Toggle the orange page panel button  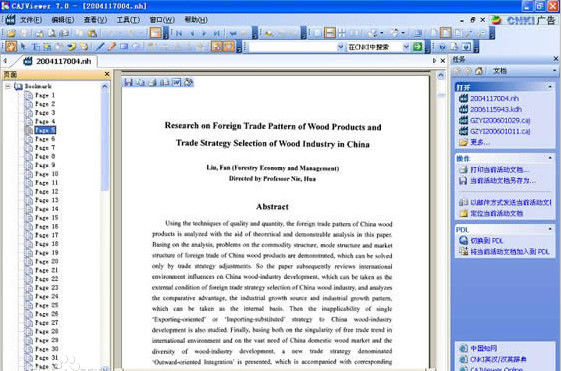[x=156, y=33]
